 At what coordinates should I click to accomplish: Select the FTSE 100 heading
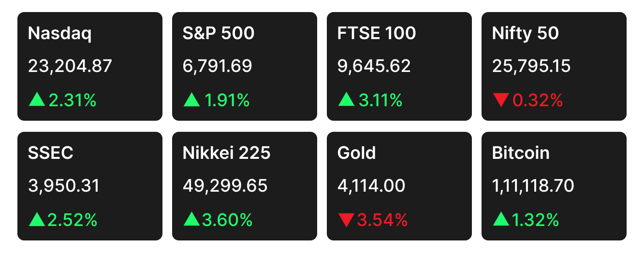(377, 33)
